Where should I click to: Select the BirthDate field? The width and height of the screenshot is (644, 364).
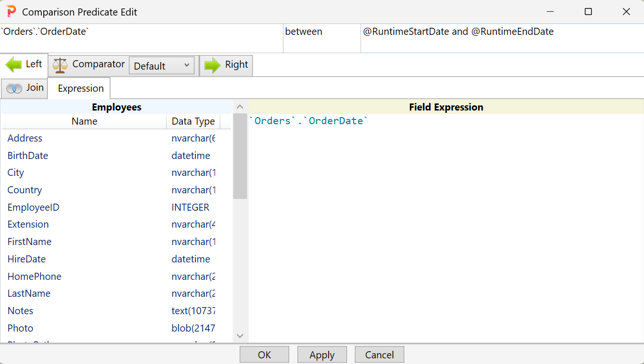tap(28, 155)
